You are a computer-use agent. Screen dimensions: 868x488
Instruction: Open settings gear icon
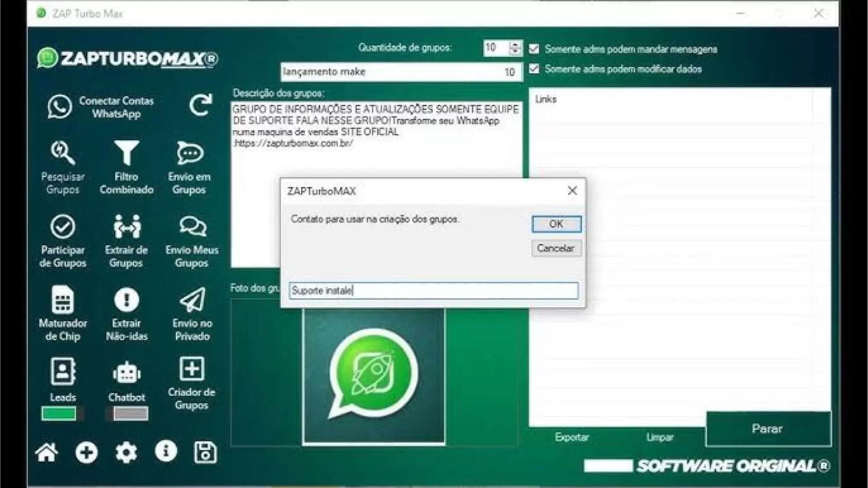point(126,453)
